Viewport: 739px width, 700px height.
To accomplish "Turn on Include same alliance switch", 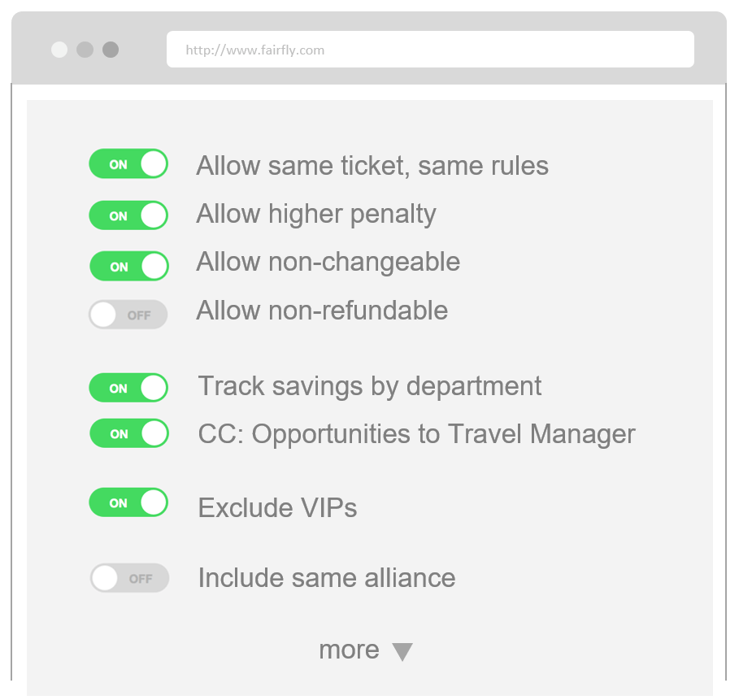I will click(129, 578).
